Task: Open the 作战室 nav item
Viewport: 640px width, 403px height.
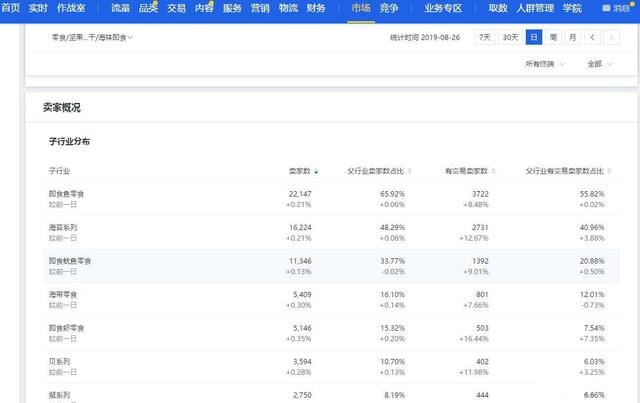Action: click(71, 8)
